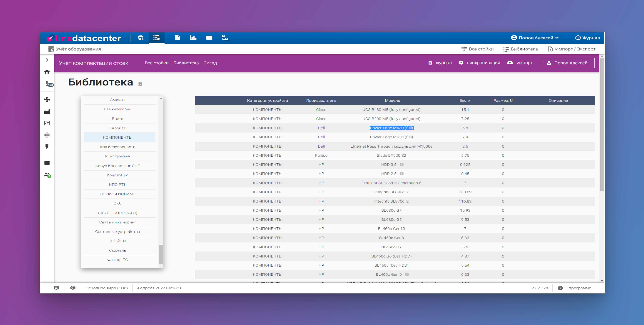Click the folder icon in top toolbar
This screenshot has height=325, width=644.
point(209,38)
